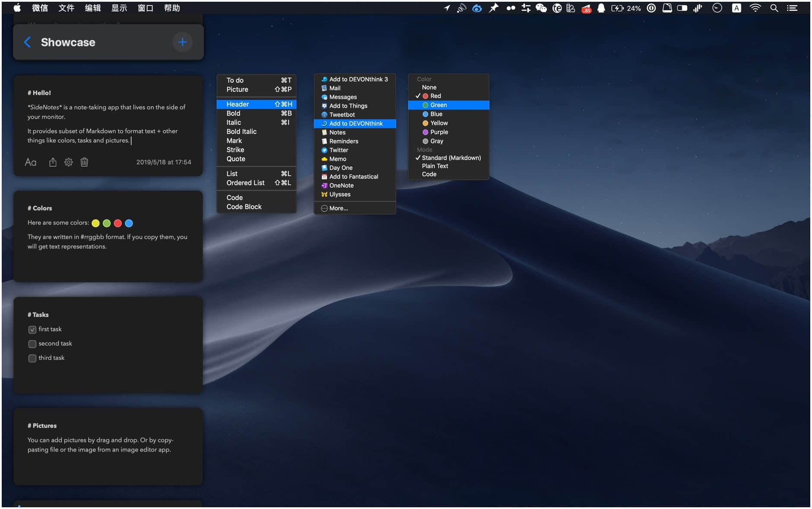Click the Aa text format icon
The image size is (812, 509).
tap(31, 162)
